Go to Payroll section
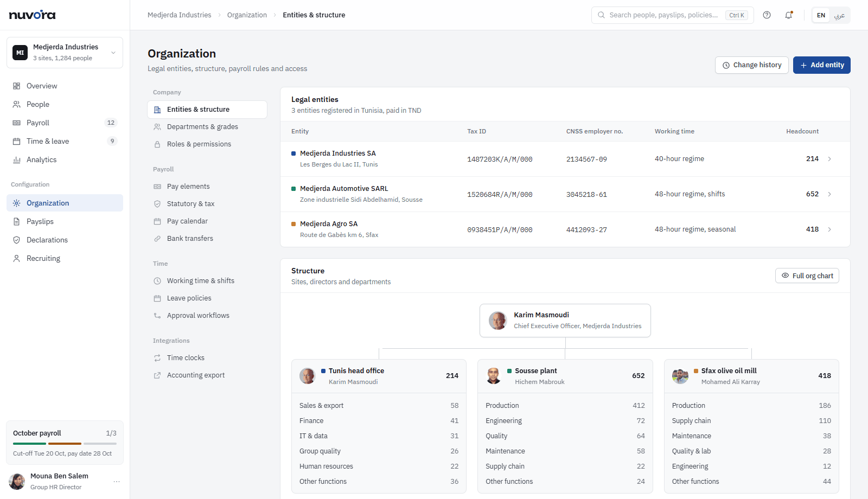This screenshot has width=868, height=499. [x=65, y=123]
